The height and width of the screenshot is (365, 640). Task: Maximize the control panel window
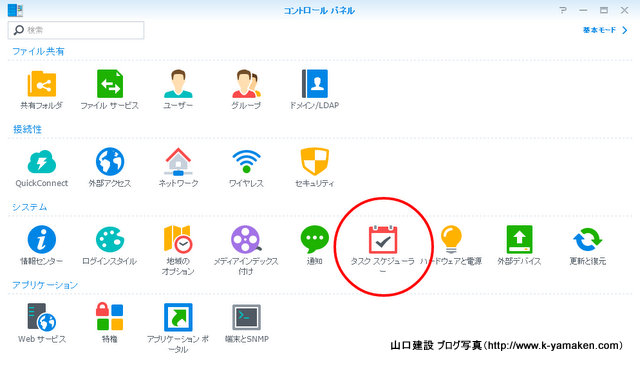604,10
